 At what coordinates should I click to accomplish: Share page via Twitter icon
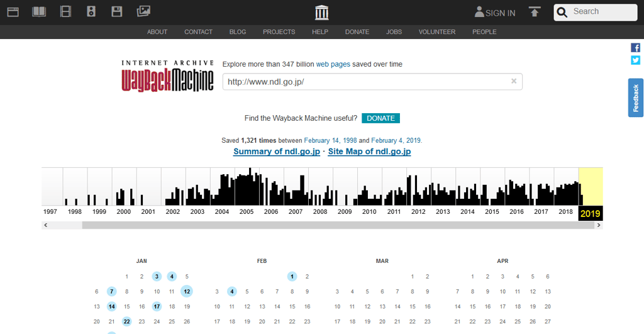point(635,60)
